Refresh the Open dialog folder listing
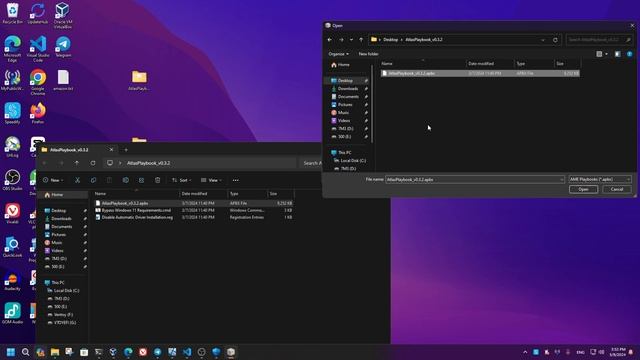This screenshot has height=360, width=640. click(x=555, y=40)
